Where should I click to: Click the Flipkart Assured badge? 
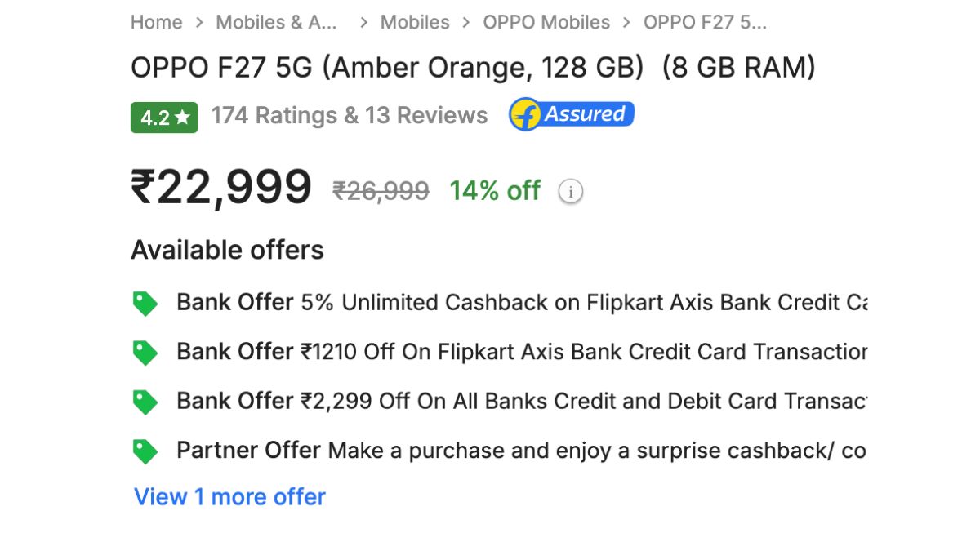tap(572, 115)
